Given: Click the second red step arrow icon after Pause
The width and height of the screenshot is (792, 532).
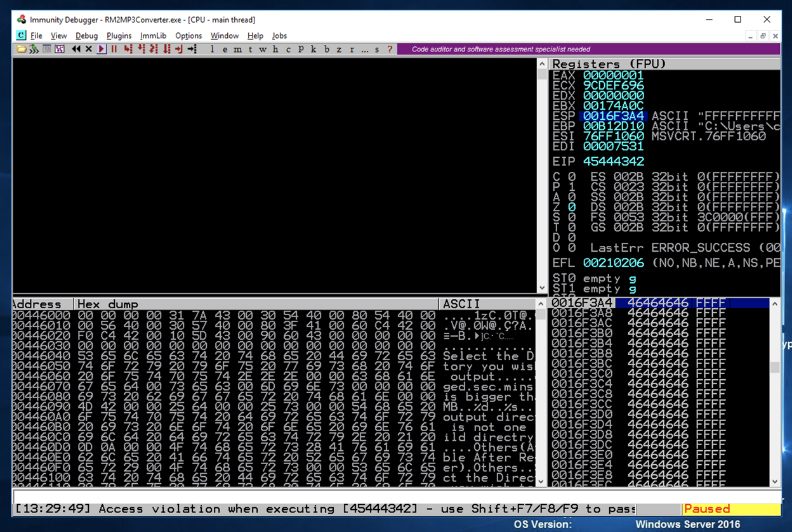Looking at the screenshot, I should pyautogui.click(x=141, y=49).
